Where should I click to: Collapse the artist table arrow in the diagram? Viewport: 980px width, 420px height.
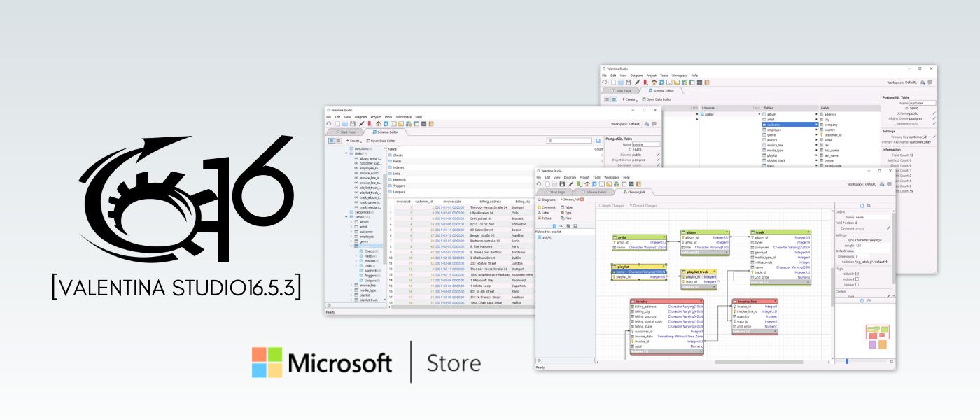point(664,237)
